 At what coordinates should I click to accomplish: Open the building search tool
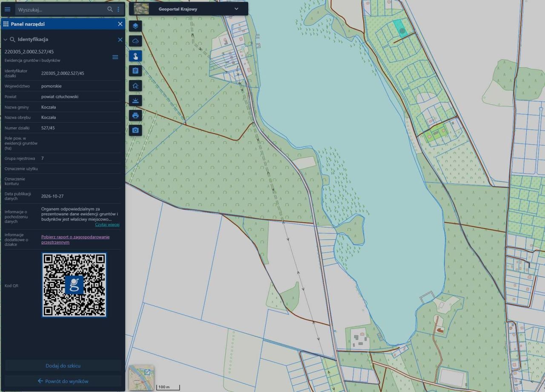pyautogui.click(x=135, y=86)
